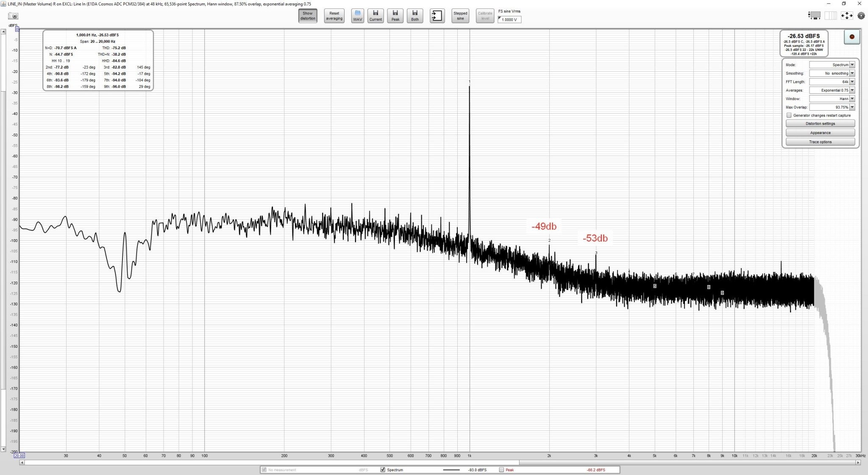Click the Spectrum black line sample
This screenshot has width=868, height=475.
coord(451,470)
